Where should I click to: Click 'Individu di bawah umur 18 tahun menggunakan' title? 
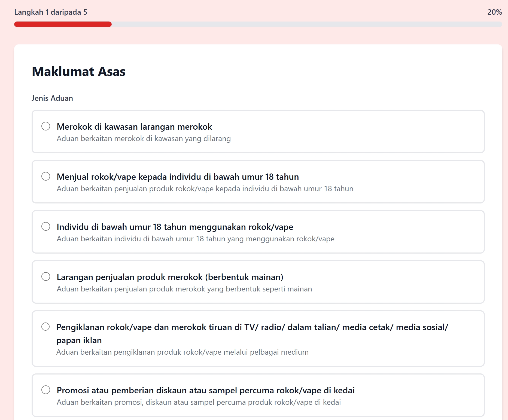[x=175, y=227]
